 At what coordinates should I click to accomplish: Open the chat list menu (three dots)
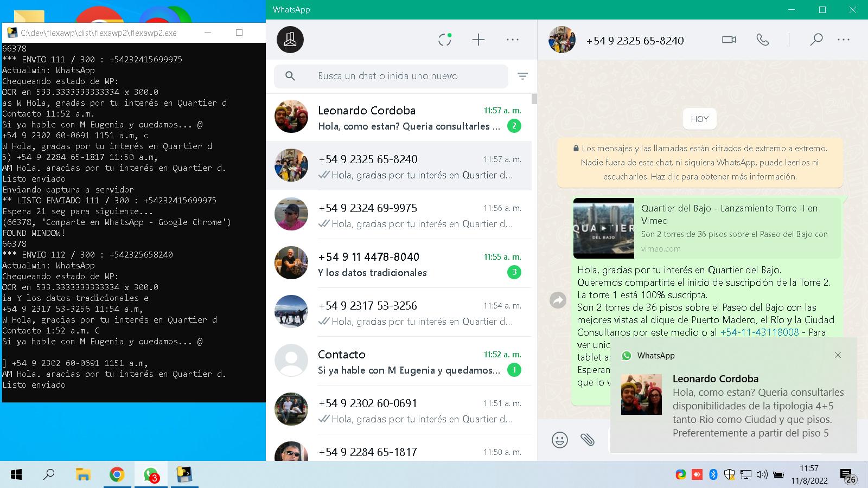pyautogui.click(x=513, y=40)
